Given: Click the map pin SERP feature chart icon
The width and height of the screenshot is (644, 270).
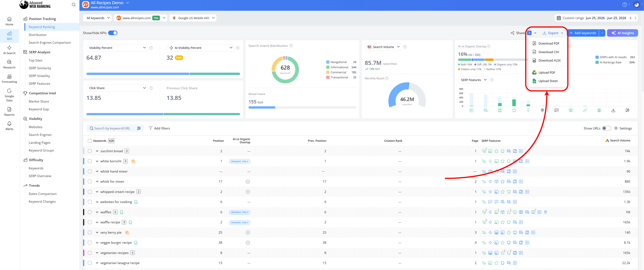Looking at the screenshot, I should pos(542,110).
